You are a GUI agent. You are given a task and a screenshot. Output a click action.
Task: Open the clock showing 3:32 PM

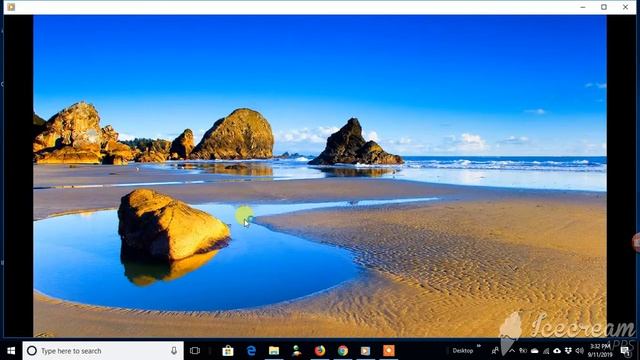[x=600, y=351]
